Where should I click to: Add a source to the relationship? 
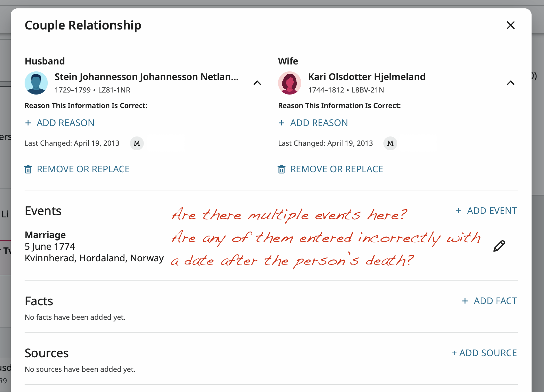[x=484, y=353]
